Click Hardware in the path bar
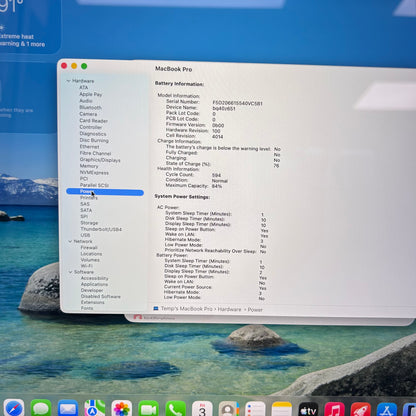The height and width of the screenshot is (416, 416). point(229,309)
